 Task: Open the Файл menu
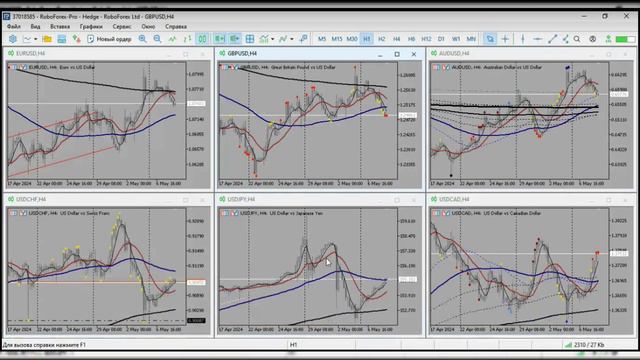point(13,27)
